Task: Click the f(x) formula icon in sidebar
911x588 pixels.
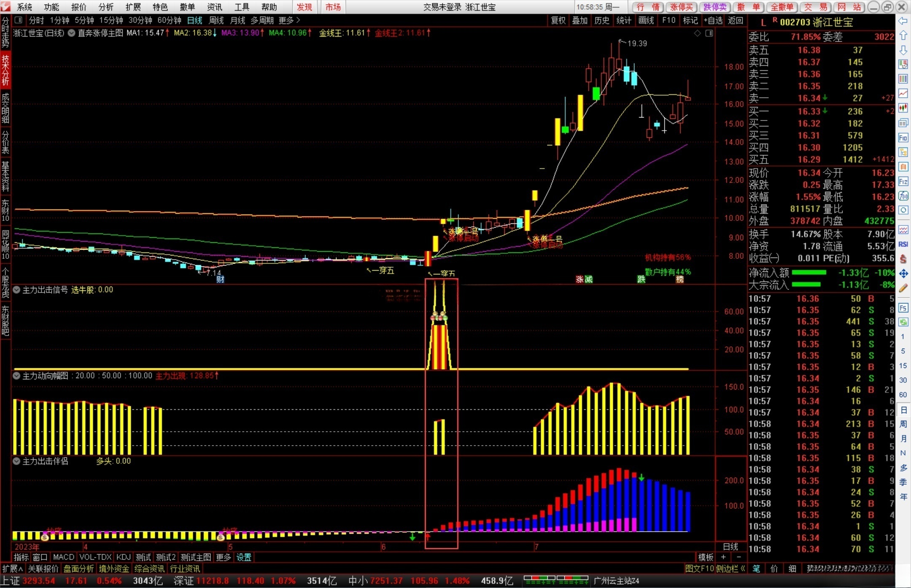Action: (903, 196)
